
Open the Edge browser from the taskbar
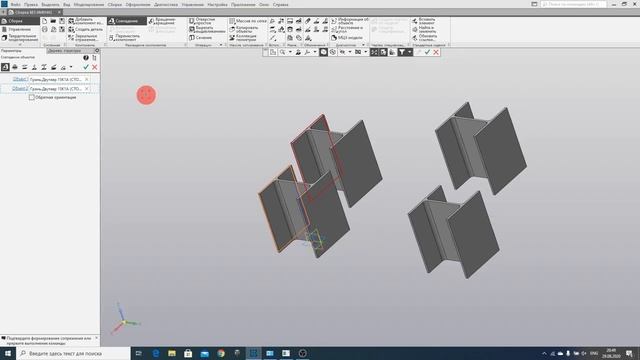point(156,353)
